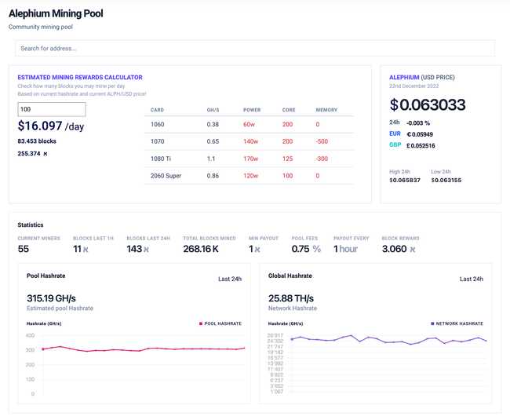Click the ALEPHIUM price heading link

[421, 78]
